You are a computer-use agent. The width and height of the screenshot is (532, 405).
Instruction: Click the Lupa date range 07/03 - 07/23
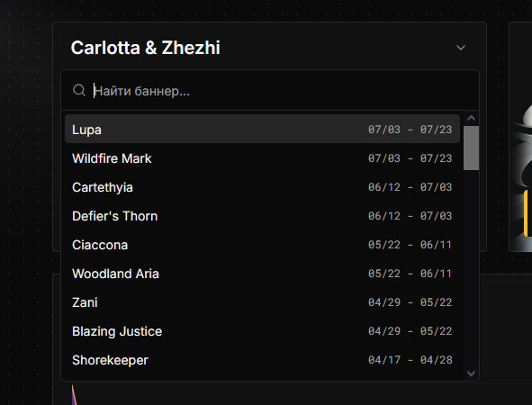coord(410,130)
